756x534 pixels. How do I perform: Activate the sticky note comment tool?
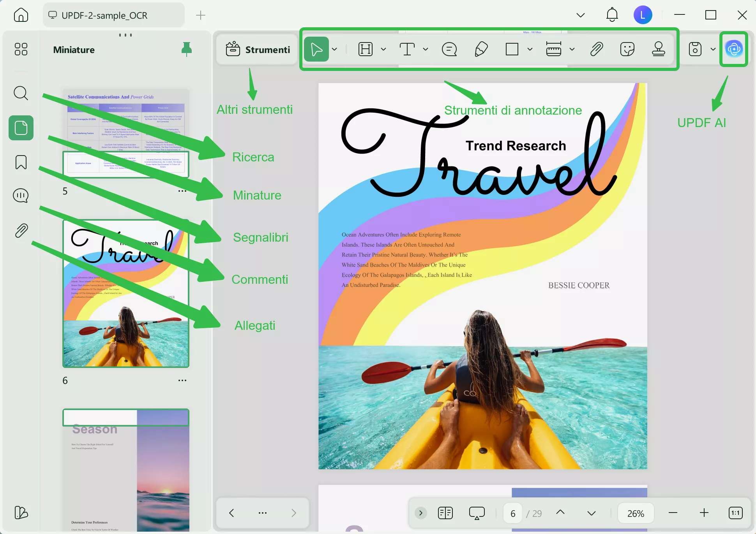(x=449, y=49)
